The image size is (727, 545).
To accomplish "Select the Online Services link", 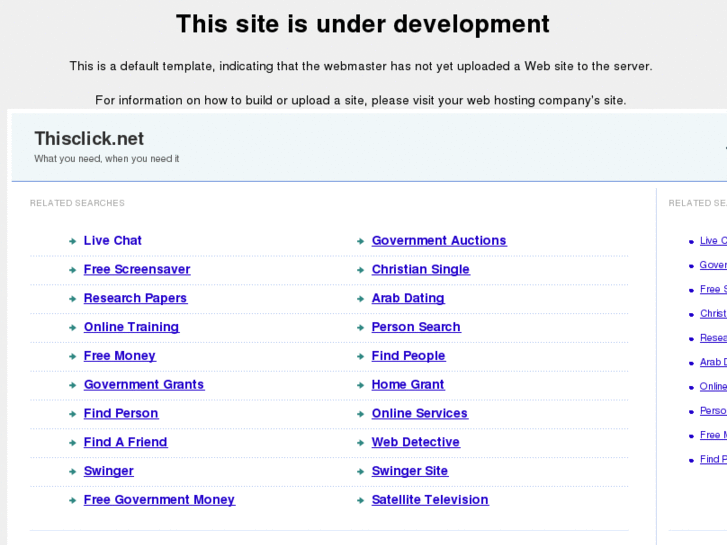I will coord(420,413).
